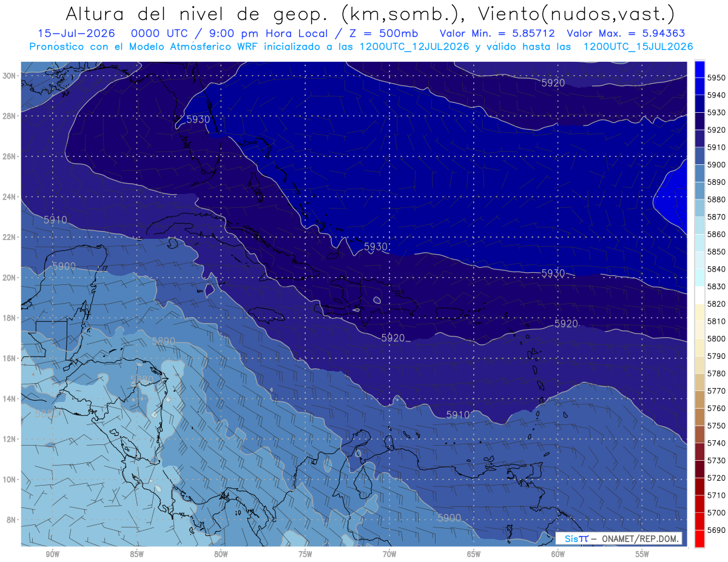Screen dimensions: 728x562
Task: Click the '12N' latitude axis label
Action: 10,439
